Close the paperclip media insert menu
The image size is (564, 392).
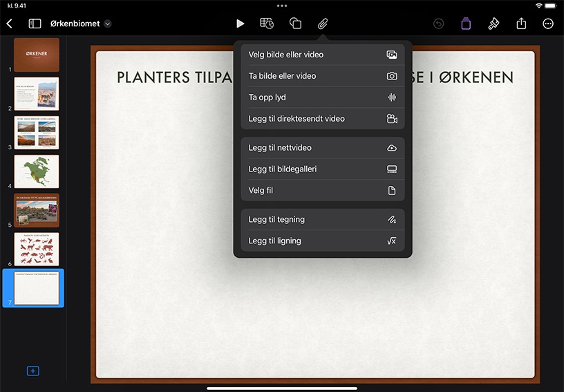coord(323,24)
